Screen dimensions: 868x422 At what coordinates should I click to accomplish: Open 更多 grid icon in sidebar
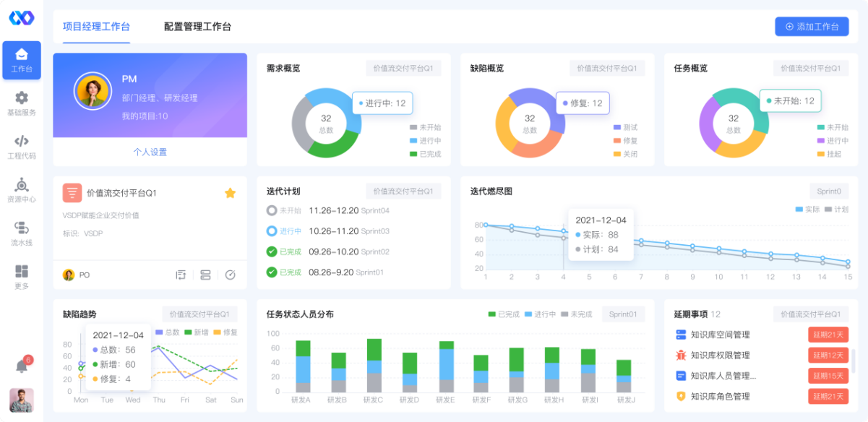click(22, 271)
